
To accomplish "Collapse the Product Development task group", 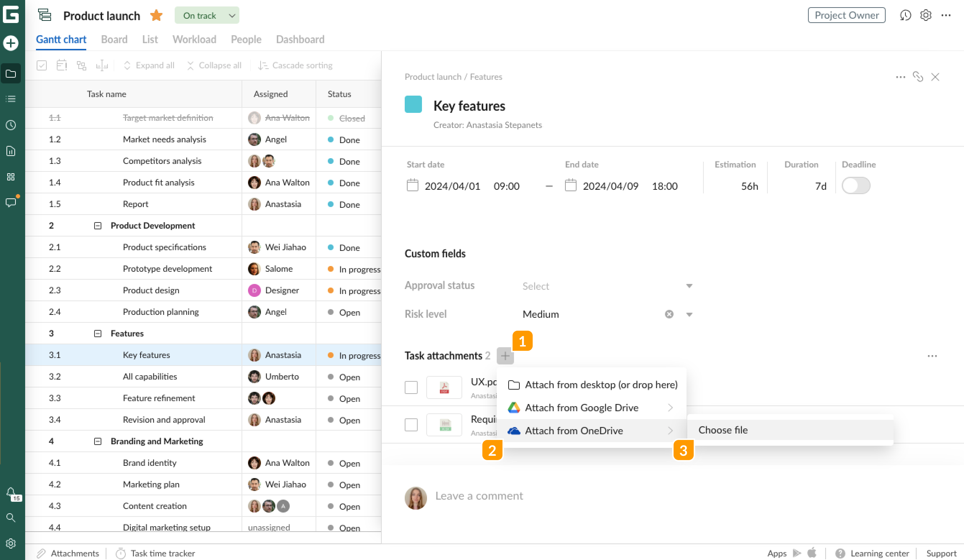I will pyautogui.click(x=97, y=225).
